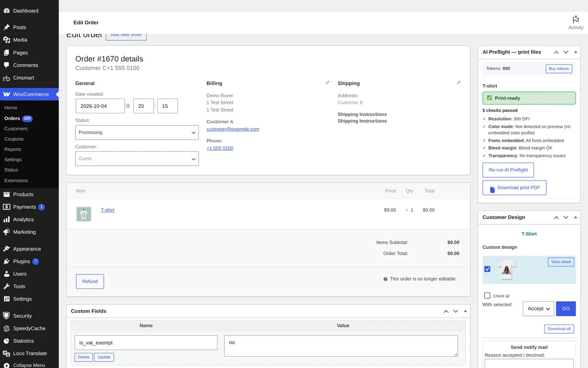Click the SpeedyCache icon
Image resolution: width=588 pixels, height=368 pixels.
(6, 328)
